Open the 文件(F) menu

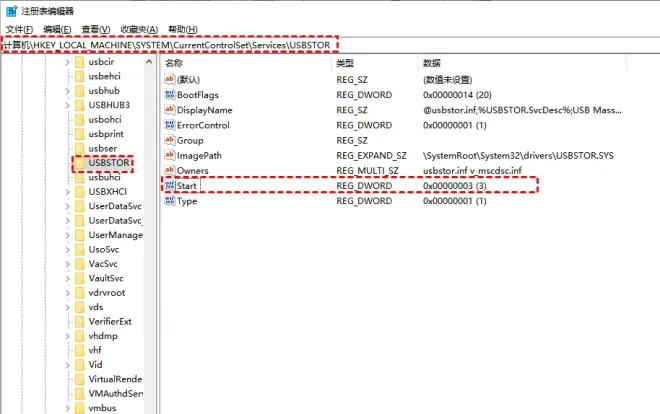pyautogui.click(x=19, y=29)
